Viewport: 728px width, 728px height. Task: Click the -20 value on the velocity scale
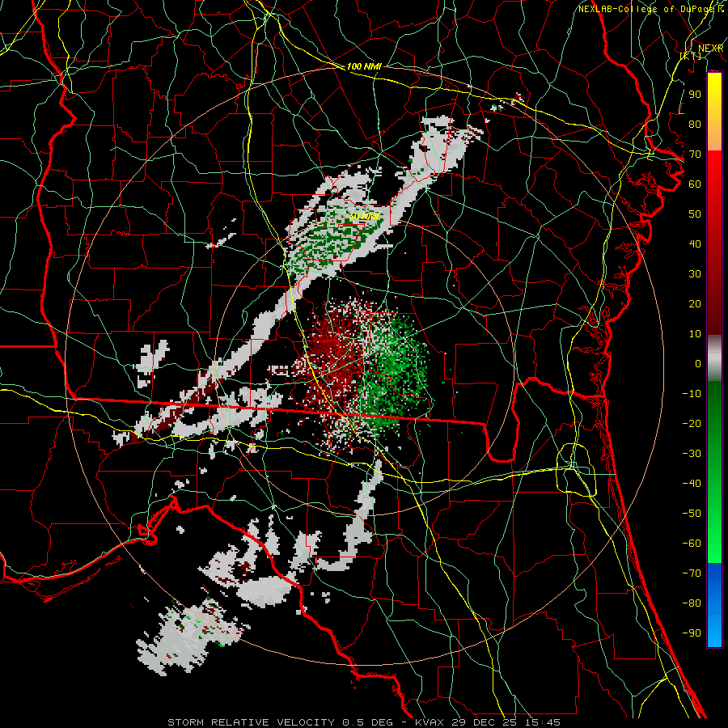[x=692, y=423]
